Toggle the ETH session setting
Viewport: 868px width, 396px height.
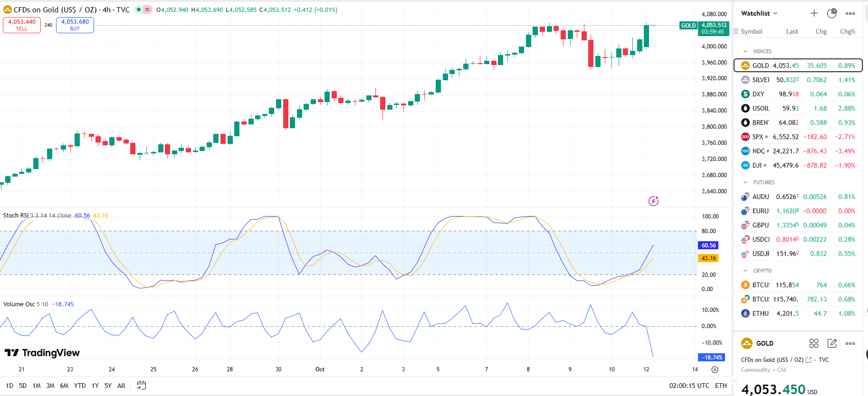click(x=721, y=386)
